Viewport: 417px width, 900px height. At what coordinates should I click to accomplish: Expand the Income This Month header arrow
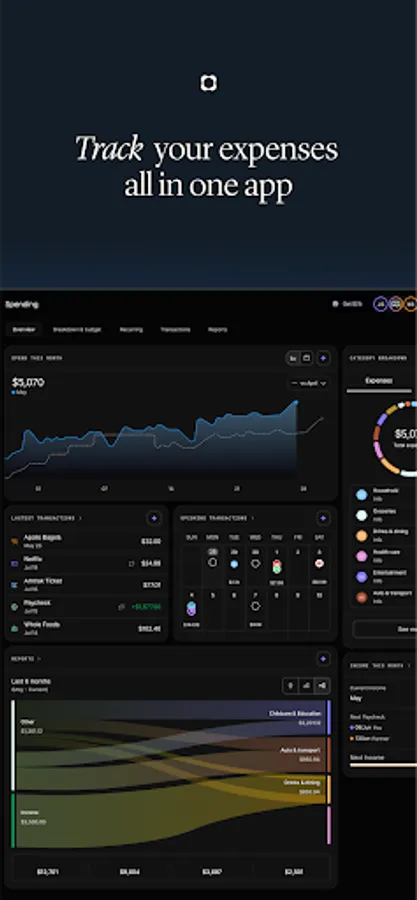click(x=409, y=666)
